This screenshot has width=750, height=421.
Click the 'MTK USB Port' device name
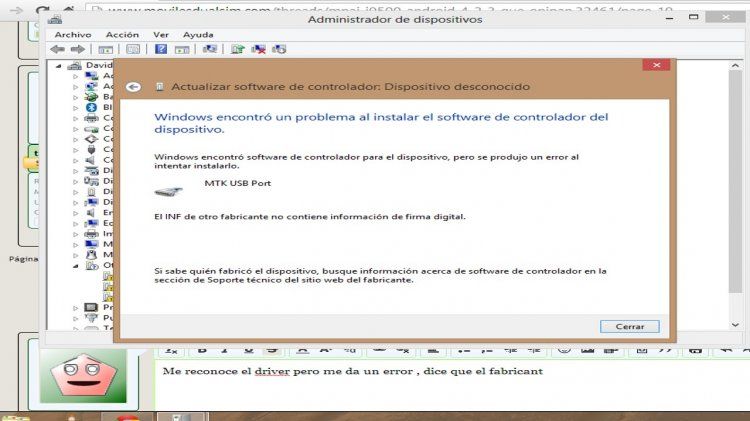tap(238, 183)
